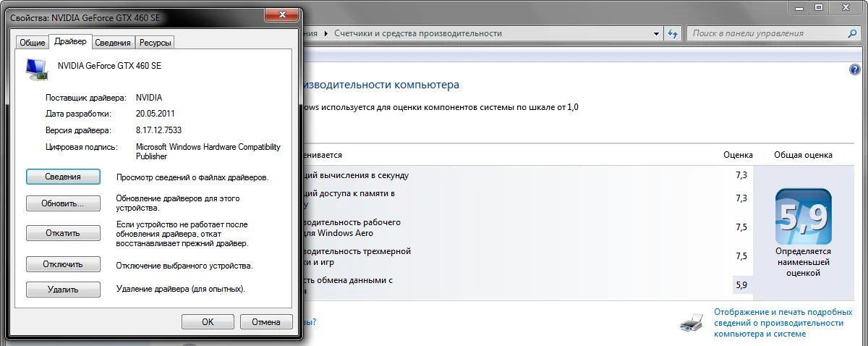
Task: Minimize the Control Panel window
Action: tap(799, 7)
